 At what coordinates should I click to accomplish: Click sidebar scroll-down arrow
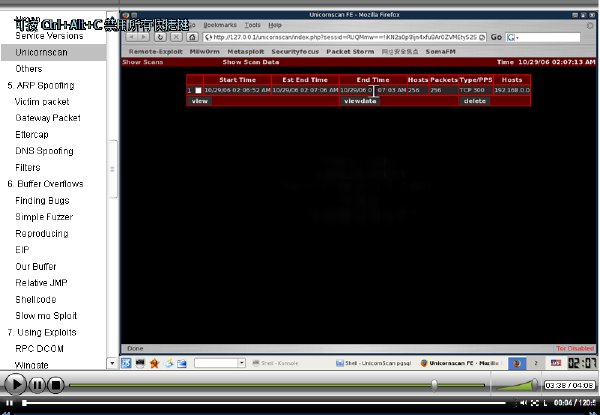tap(112, 363)
